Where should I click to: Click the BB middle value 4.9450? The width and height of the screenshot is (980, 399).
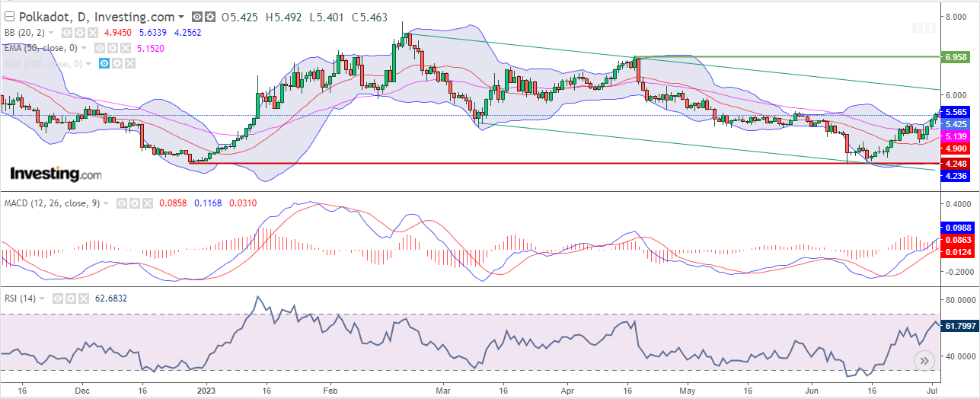pyautogui.click(x=118, y=33)
